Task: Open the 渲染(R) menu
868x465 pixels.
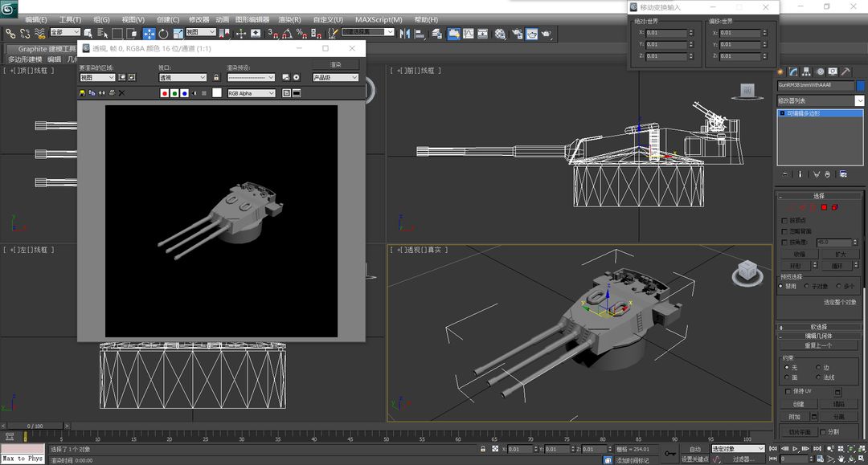Action: point(289,19)
